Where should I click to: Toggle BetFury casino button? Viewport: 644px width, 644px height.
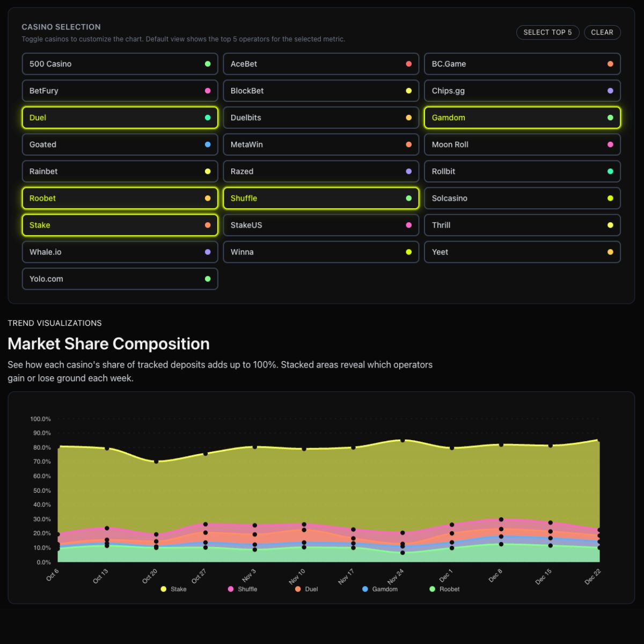[120, 91]
